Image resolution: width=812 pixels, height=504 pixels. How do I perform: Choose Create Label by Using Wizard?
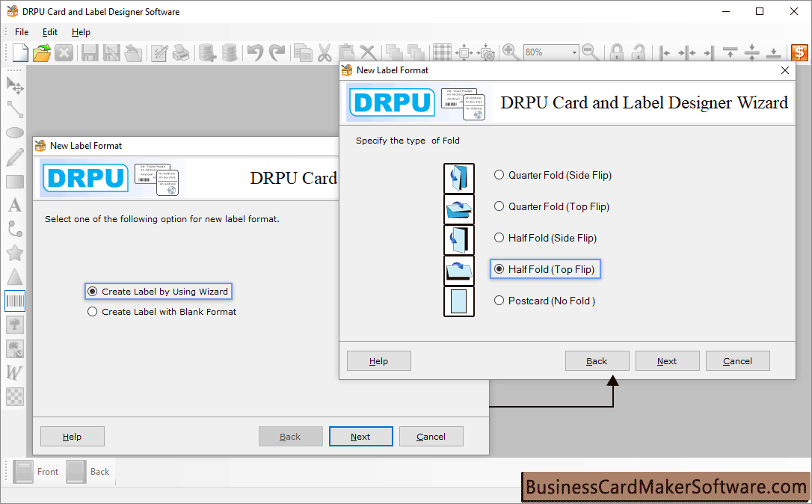[x=159, y=292]
